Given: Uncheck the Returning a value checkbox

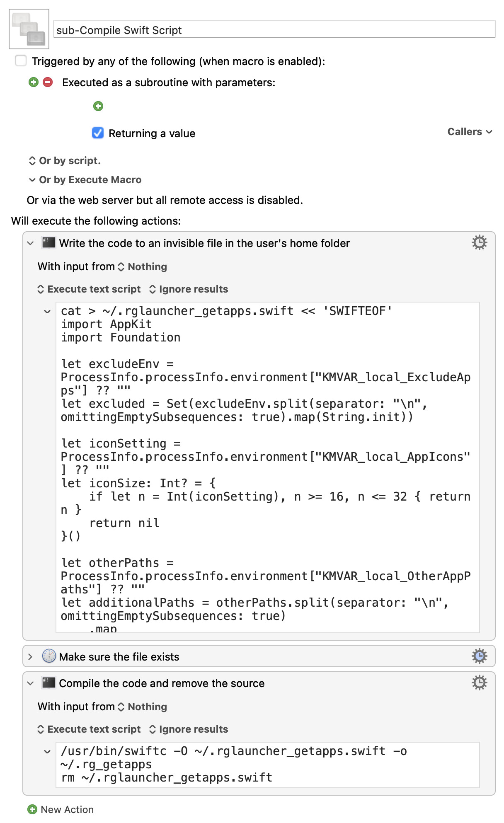Looking at the screenshot, I should (x=98, y=133).
